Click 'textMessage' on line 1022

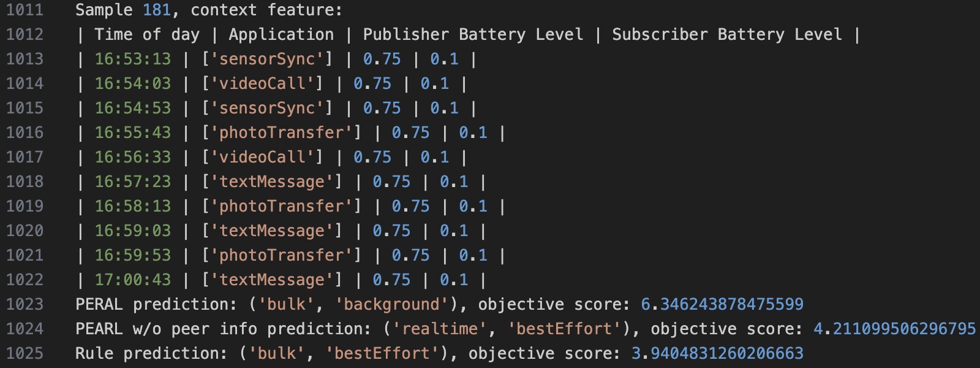click(x=272, y=280)
